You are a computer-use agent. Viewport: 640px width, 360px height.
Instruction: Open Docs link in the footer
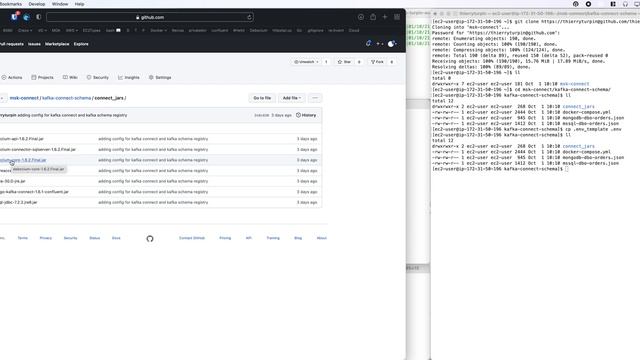point(116,238)
